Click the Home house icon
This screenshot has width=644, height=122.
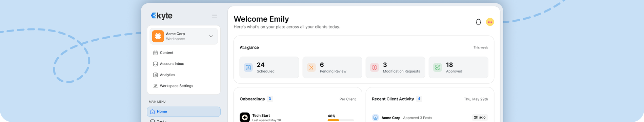click(x=153, y=111)
